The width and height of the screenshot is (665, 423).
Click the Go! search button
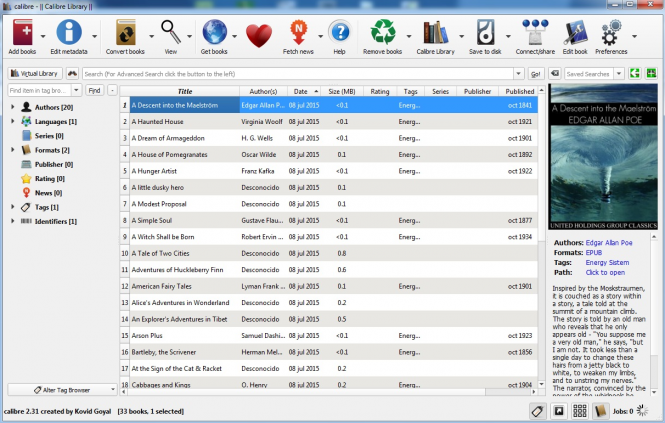click(x=536, y=74)
